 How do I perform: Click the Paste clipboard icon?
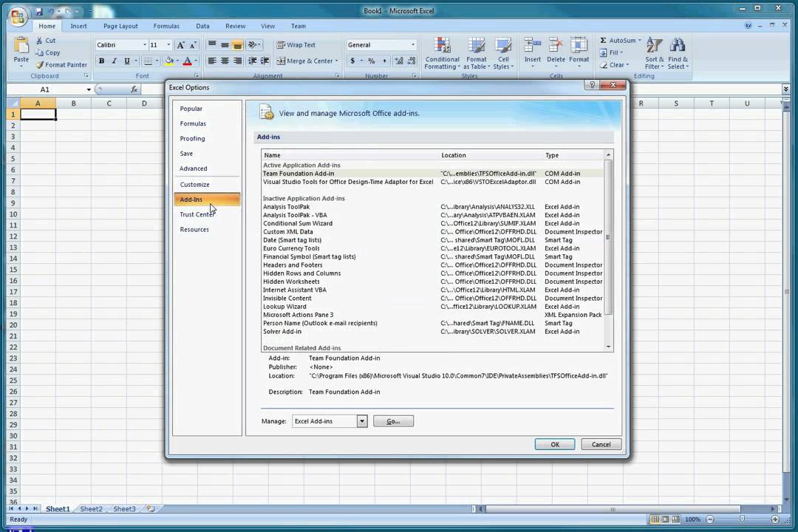coord(21,47)
